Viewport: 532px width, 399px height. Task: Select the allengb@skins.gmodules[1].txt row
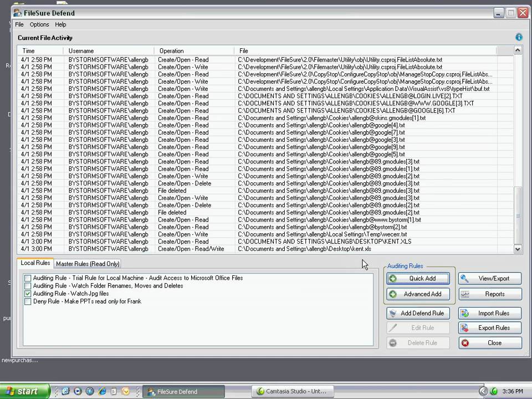(x=265, y=118)
